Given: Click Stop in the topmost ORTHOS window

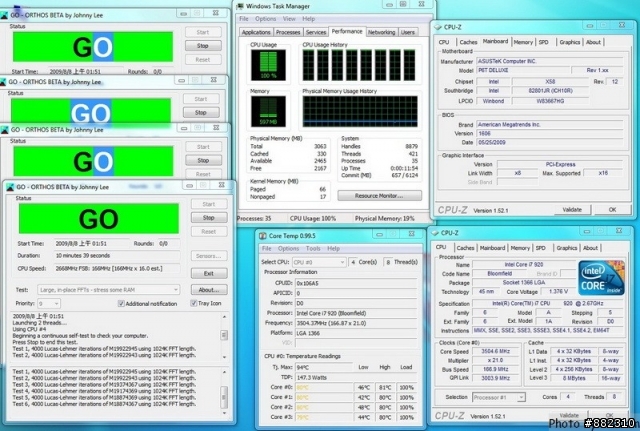Looking at the screenshot, I should (203, 46).
